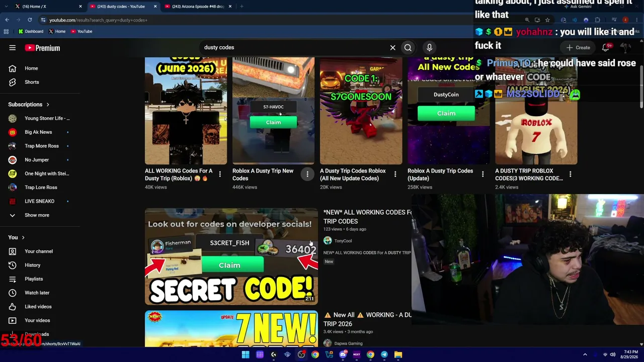The width and height of the screenshot is (644, 362).
Task: Open Logitech G Hub from taskbar
Action: click(273, 354)
